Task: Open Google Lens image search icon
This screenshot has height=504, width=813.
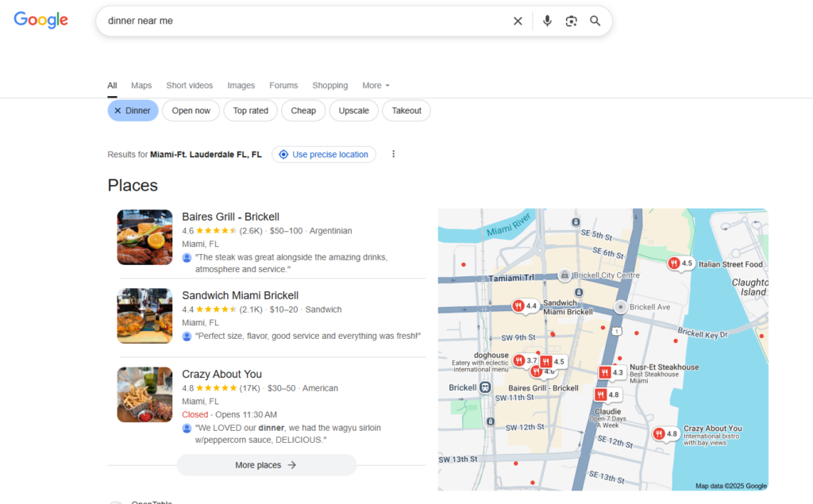Action: [571, 21]
